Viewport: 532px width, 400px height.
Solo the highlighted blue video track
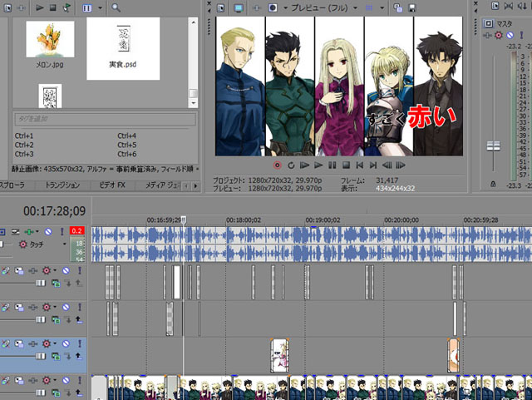(80, 344)
